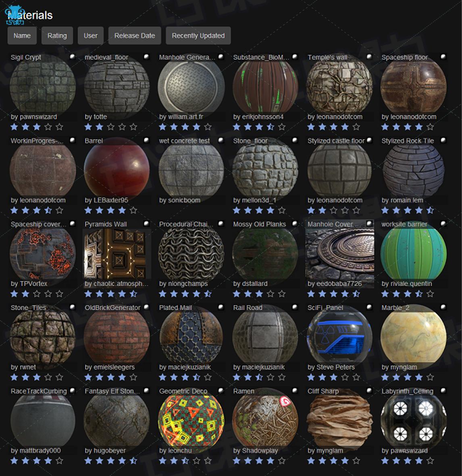Give medieval_floor a five-star rating
Screen dimensions: 462x476
pos(133,127)
